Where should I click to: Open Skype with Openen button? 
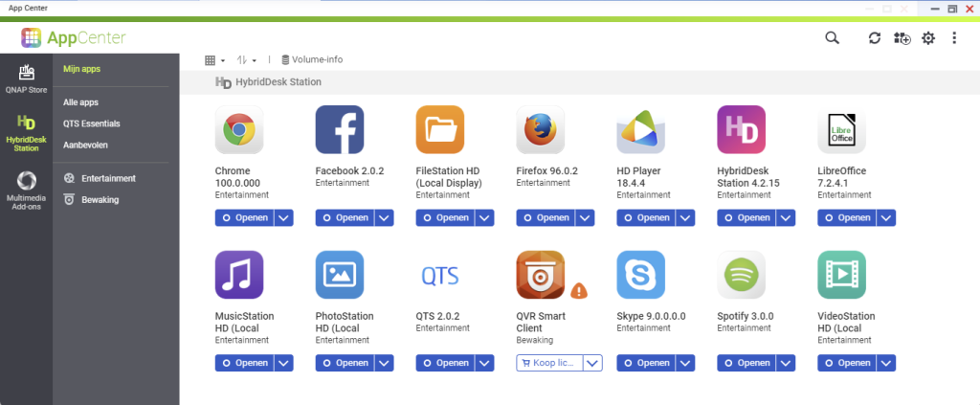646,363
